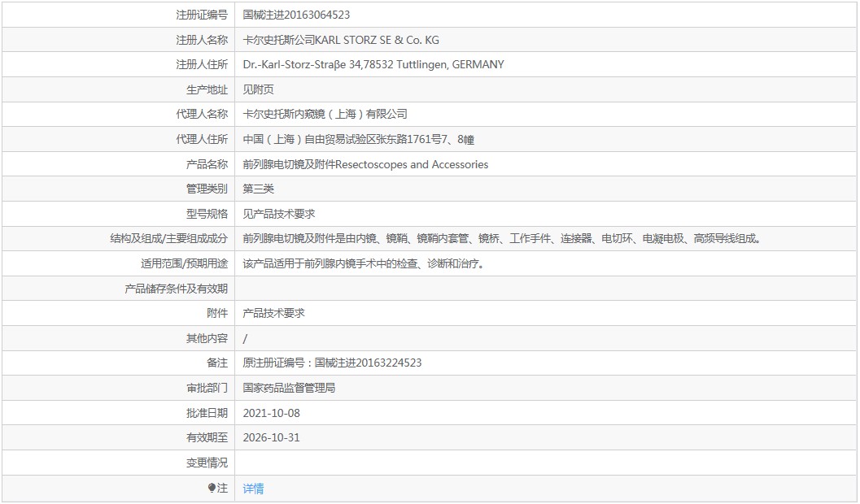Click the 附件 label
The height and width of the screenshot is (504, 860).
coord(217,313)
